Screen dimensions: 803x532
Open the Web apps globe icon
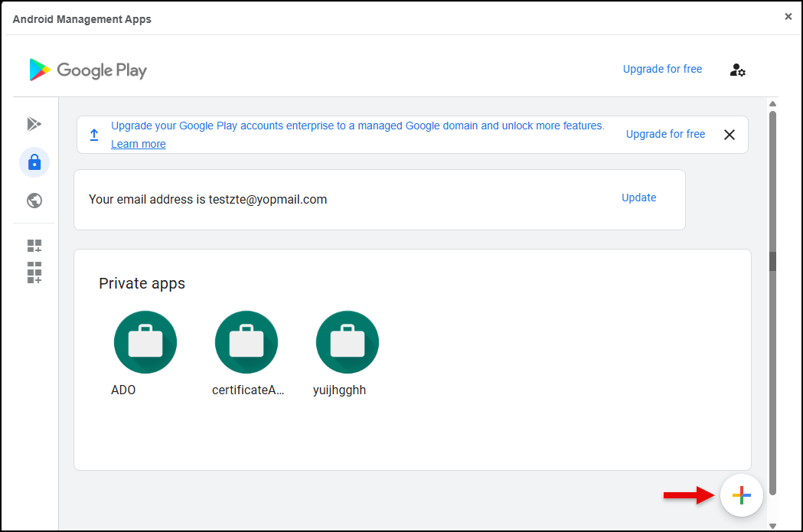tap(34, 201)
